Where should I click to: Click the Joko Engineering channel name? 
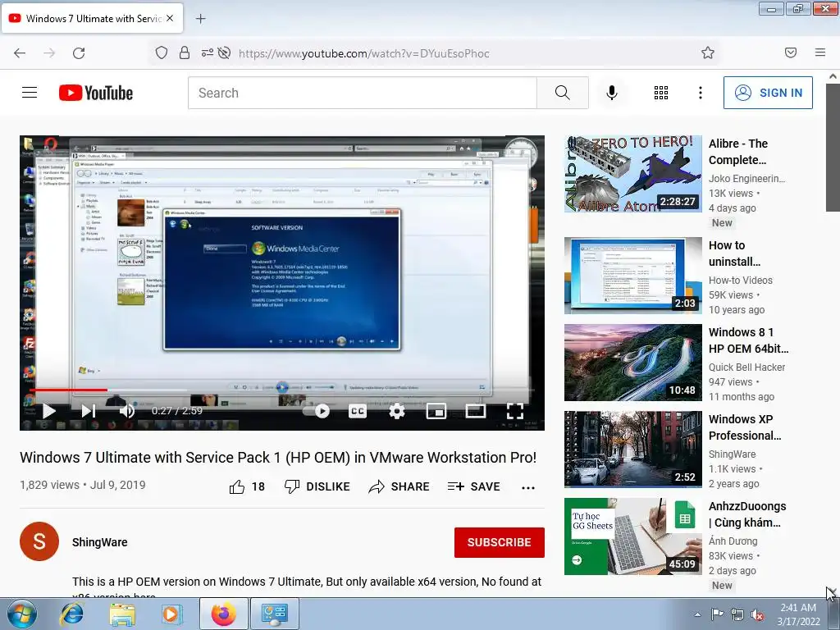click(x=746, y=178)
